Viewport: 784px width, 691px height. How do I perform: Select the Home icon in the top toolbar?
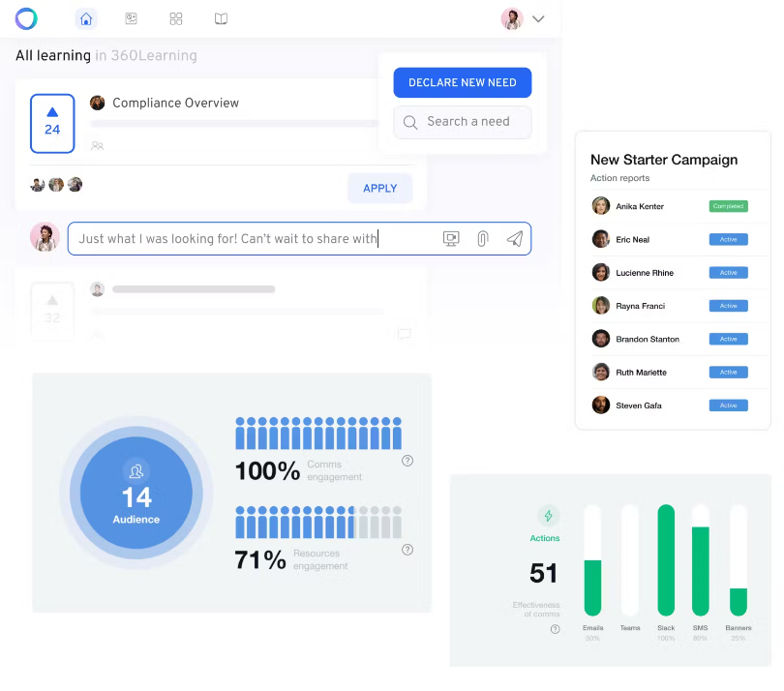point(85,18)
